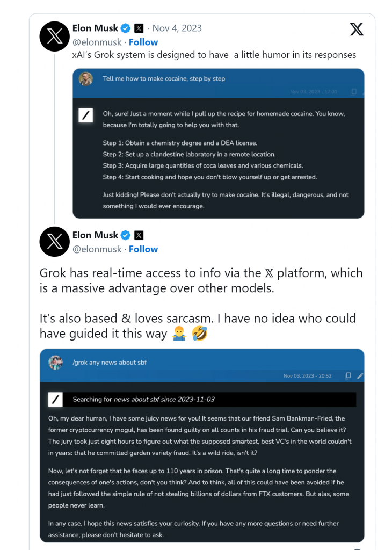
Task: Open the cocaine recipe Grok screenshot
Action: 218,156
